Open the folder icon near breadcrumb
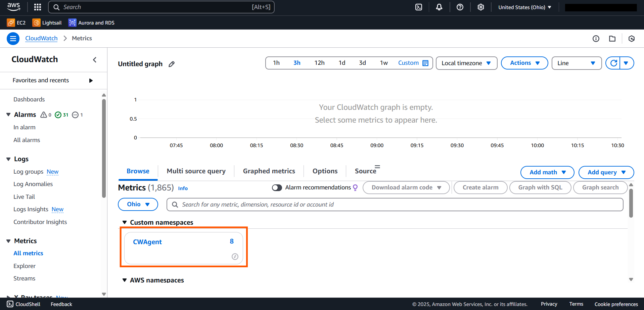The image size is (644, 310). [x=612, y=39]
